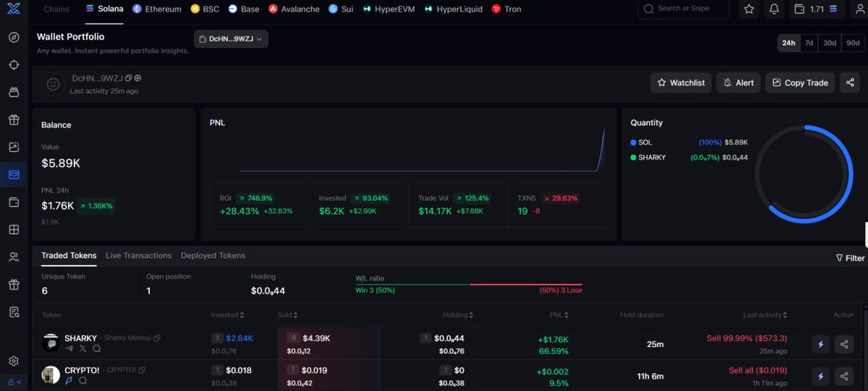Click the X logo in the top-left corner
The height and width of the screenshot is (391, 868).
pos(13,9)
